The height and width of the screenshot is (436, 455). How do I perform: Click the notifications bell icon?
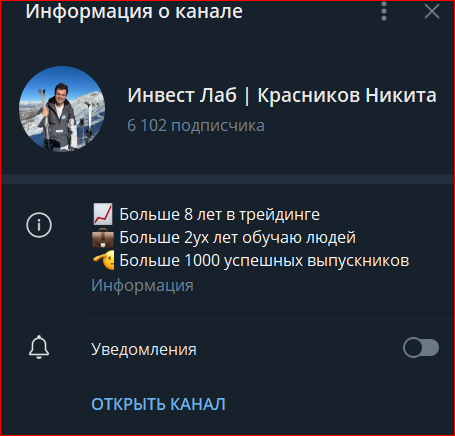point(39,347)
